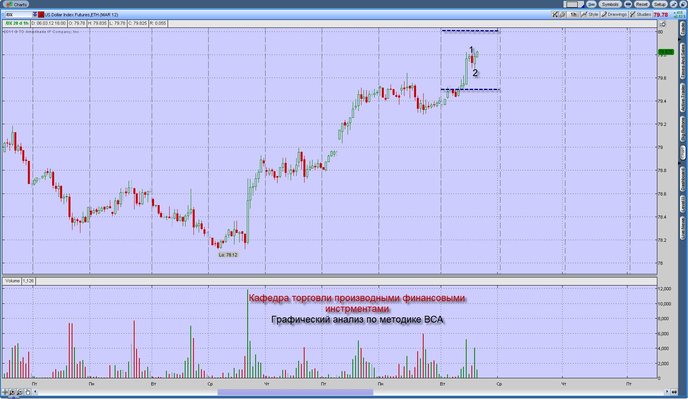
Task: Open the Setup menu
Action: click(x=659, y=4)
